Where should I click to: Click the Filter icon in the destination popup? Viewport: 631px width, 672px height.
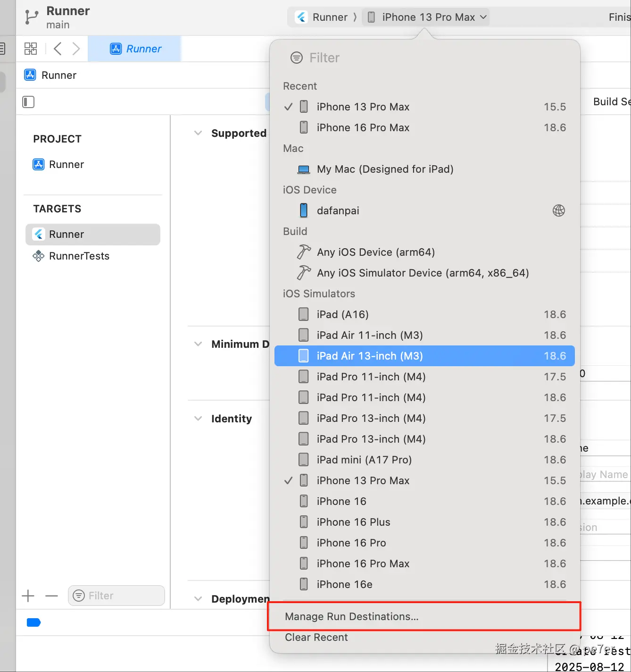click(296, 58)
